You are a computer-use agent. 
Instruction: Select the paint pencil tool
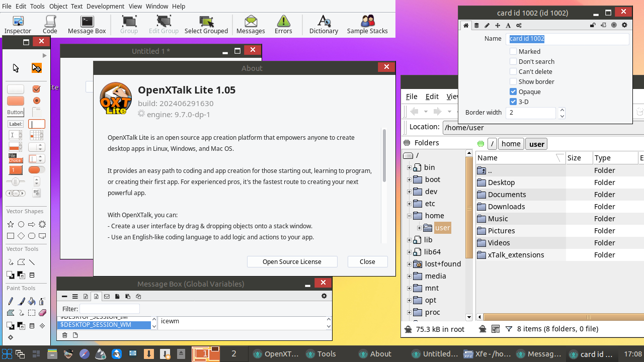tap(11, 301)
